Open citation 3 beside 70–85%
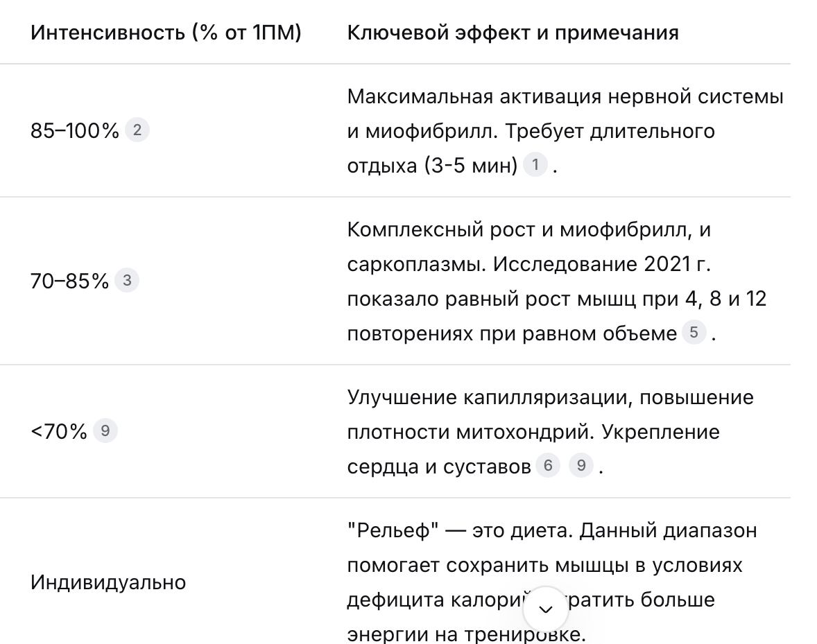Screen dimensions: 817x644 coord(127,280)
